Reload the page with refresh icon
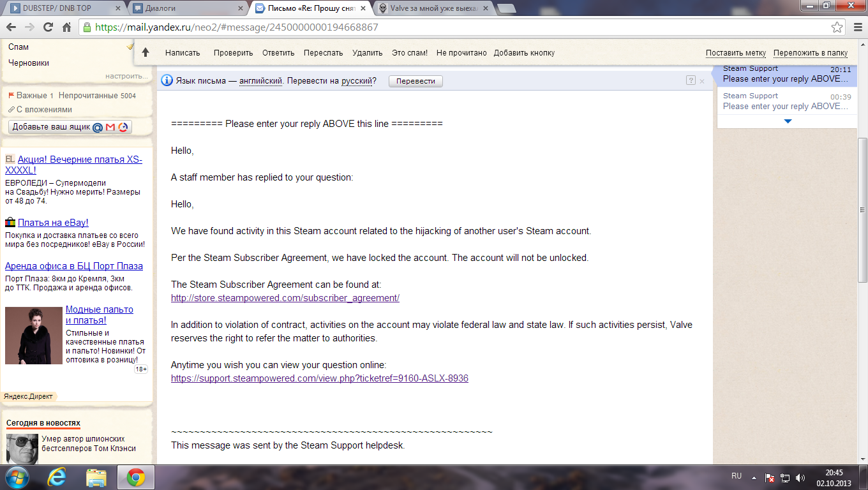The width and height of the screenshot is (868, 490). tap(48, 27)
